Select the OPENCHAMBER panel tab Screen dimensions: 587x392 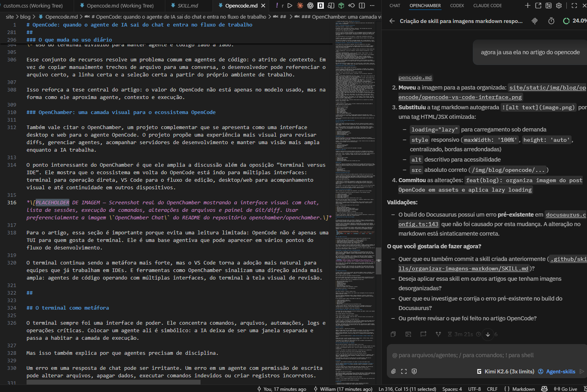click(x=425, y=6)
